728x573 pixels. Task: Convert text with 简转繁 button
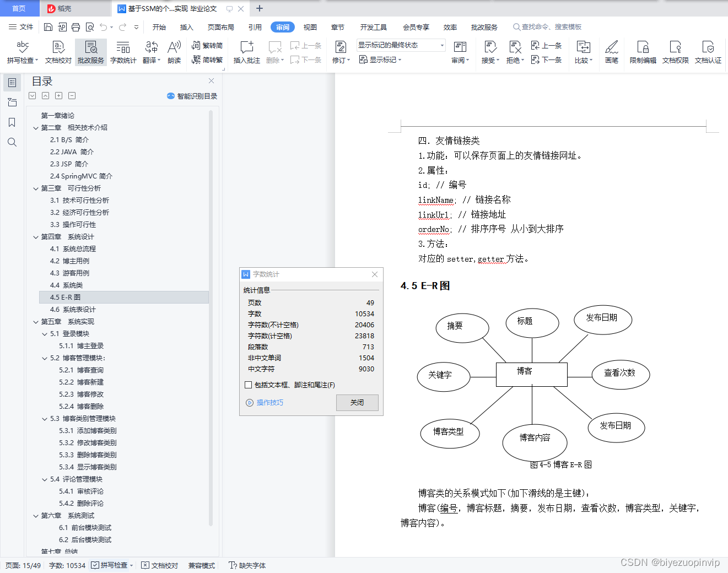coord(207,60)
